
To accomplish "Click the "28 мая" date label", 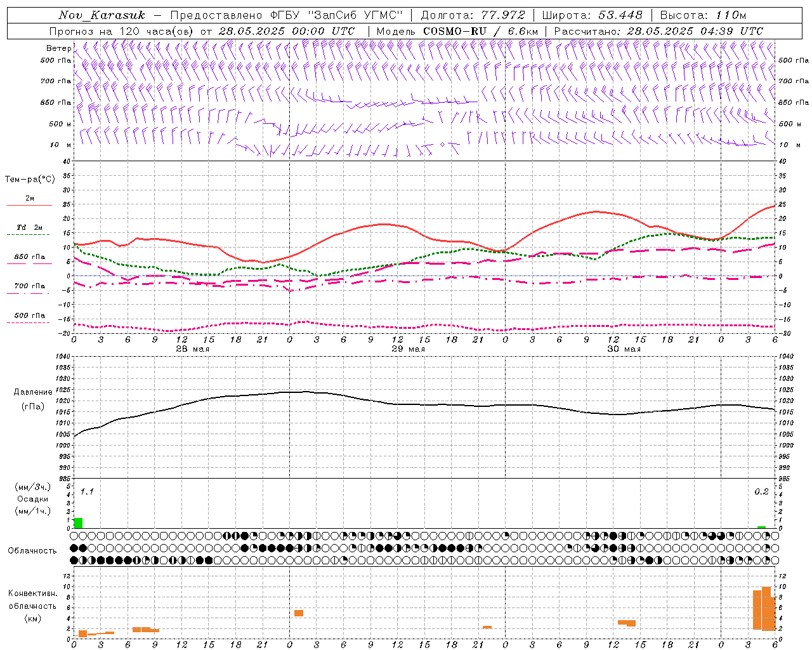I will pyautogui.click(x=192, y=349).
